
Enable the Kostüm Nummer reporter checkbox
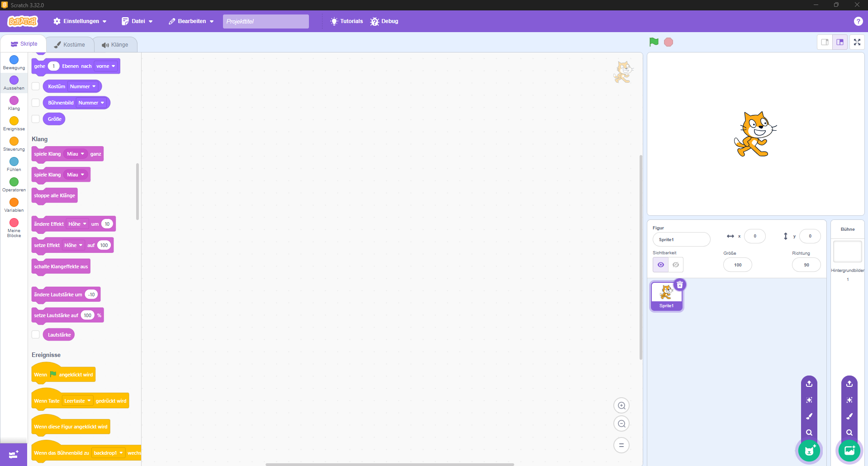[x=36, y=86]
